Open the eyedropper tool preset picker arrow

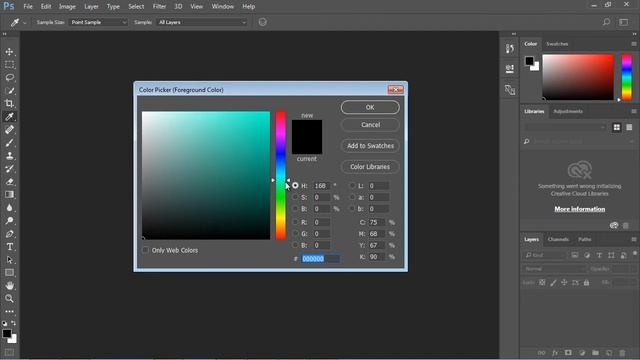(24, 22)
